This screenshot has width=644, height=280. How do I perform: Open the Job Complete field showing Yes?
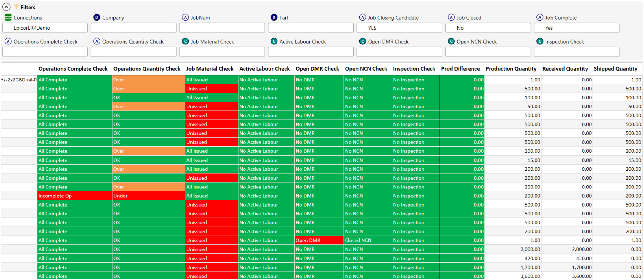pos(576,28)
